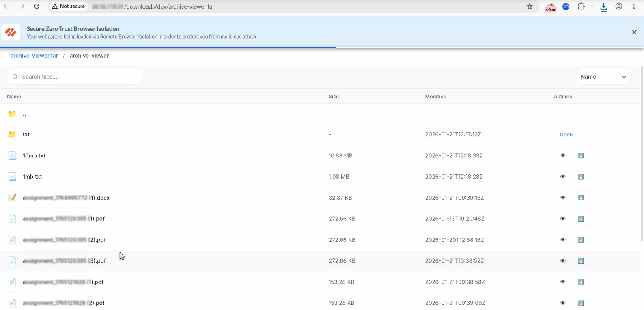Download the PDF modified 2026-01-21T09:39:09Z
Image resolution: width=644 pixels, height=310 pixels.
(581, 303)
